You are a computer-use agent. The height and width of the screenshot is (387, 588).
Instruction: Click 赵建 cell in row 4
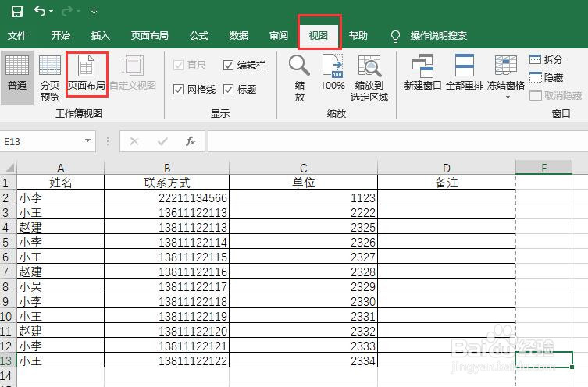pyautogui.click(x=60, y=227)
